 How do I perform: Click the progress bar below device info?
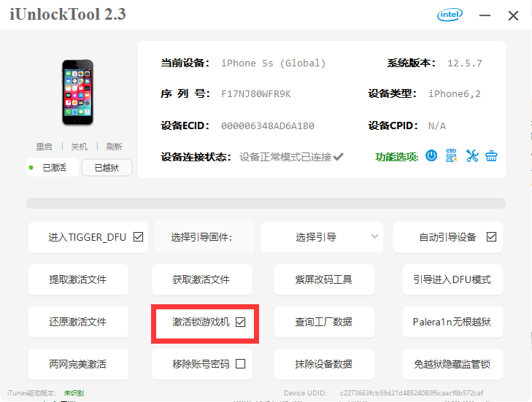tap(266, 204)
